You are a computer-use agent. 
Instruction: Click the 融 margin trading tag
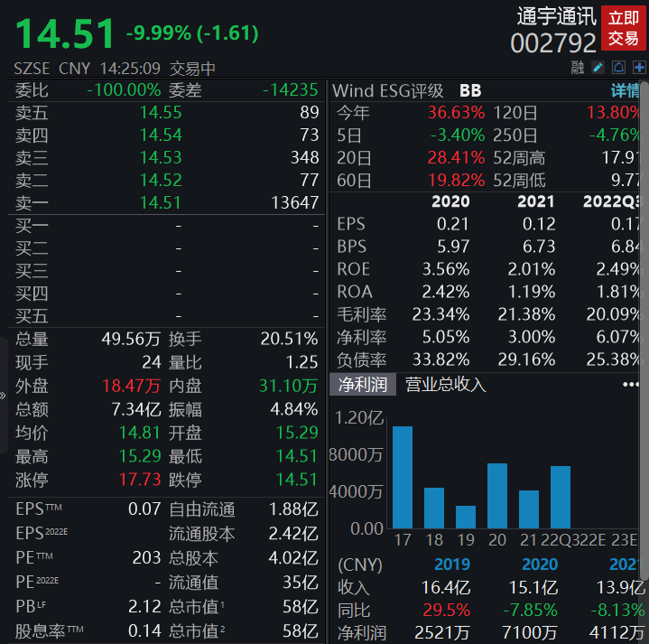(x=578, y=68)
